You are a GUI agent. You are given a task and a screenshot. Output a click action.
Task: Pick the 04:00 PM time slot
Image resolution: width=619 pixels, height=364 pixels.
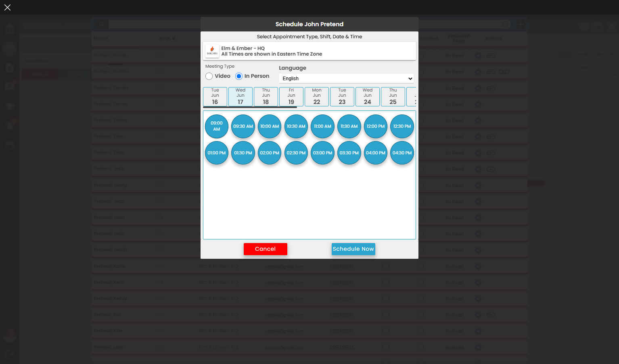point(376,153)
